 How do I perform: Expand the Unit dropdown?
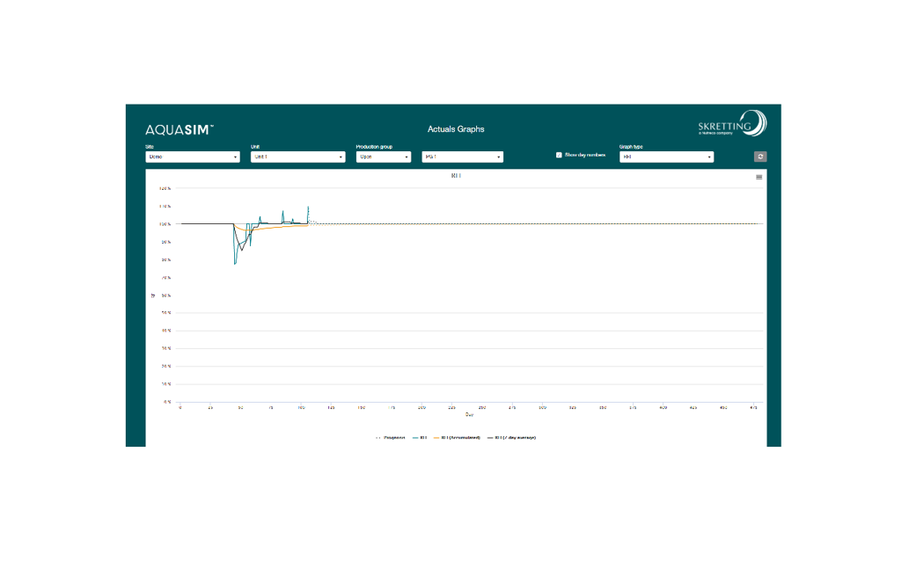tap(297, 157)
